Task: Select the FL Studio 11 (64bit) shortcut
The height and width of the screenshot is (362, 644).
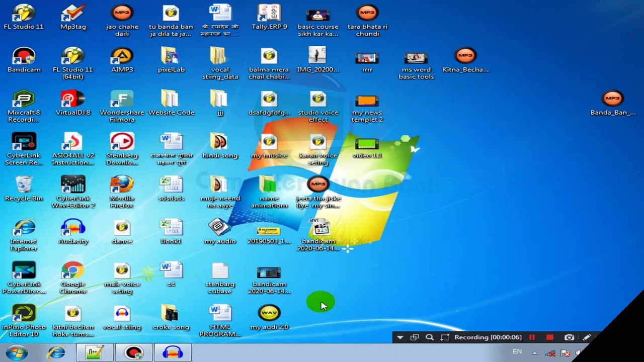Action: pyautogui.click(x=73, y=63)
